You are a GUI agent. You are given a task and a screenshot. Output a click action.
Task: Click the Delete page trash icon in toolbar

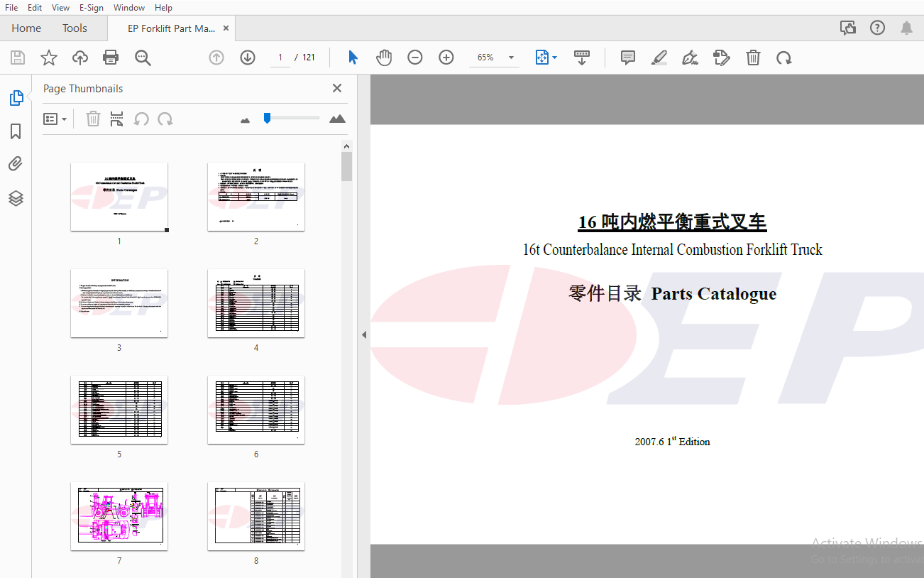[x=754, y=58]
